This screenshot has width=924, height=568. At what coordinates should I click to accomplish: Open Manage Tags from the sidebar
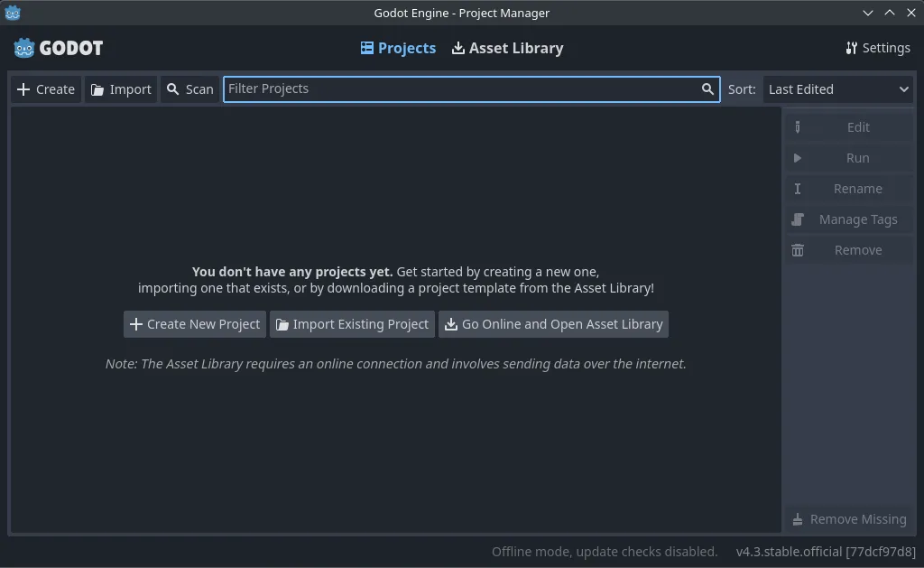point(848,219)
